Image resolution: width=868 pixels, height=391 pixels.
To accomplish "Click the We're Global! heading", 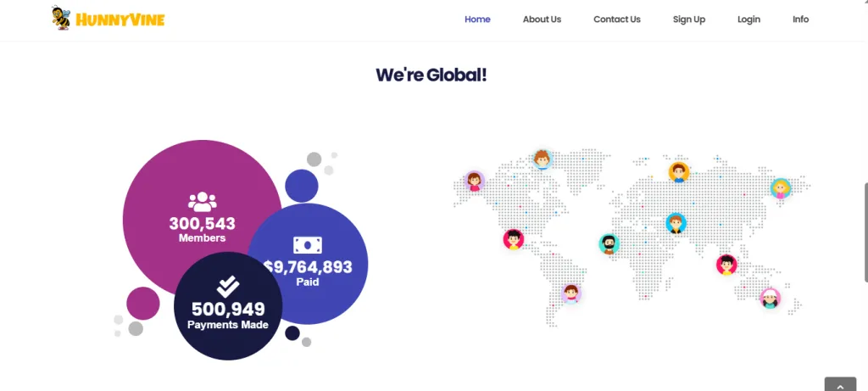I will [x=431, y=75].
